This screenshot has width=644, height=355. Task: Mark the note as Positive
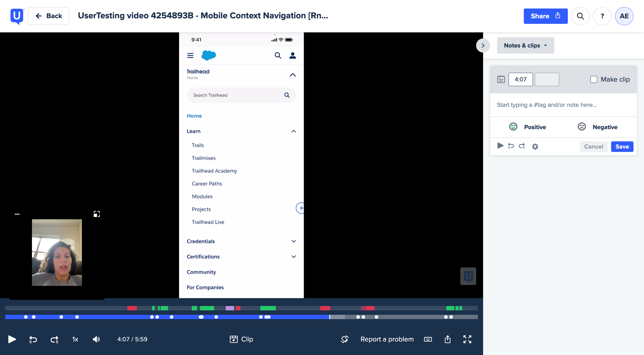pos(527,127)
